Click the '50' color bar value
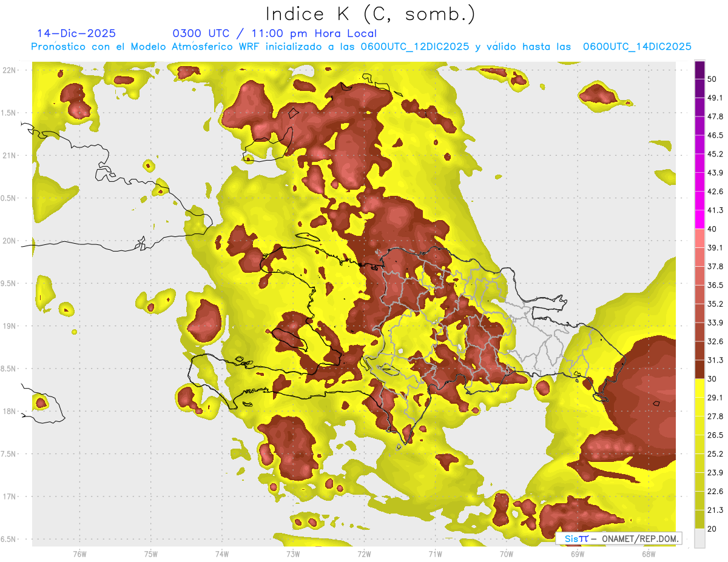The height and width of the screenshot is (562, 728). pos(713,79)
